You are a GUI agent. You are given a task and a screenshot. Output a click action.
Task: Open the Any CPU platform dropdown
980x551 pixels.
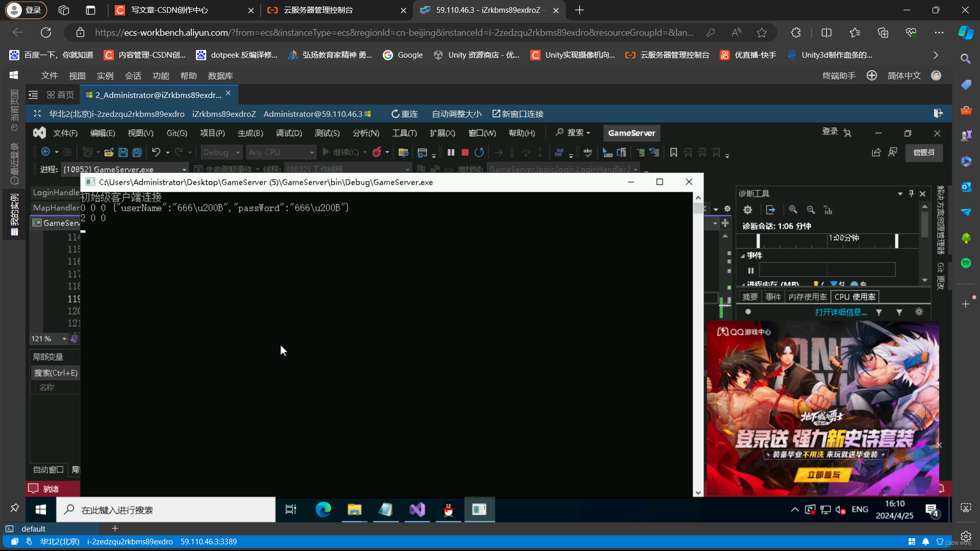click(281, 152)
